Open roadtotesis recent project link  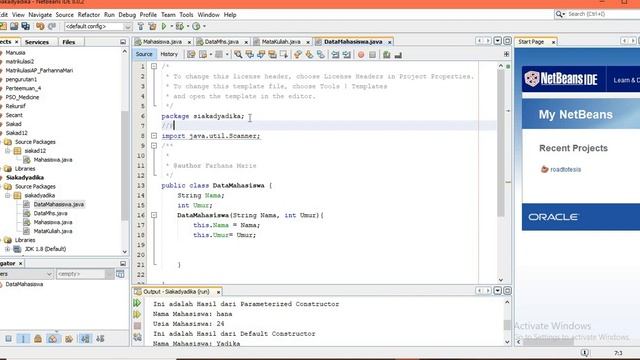565,169
